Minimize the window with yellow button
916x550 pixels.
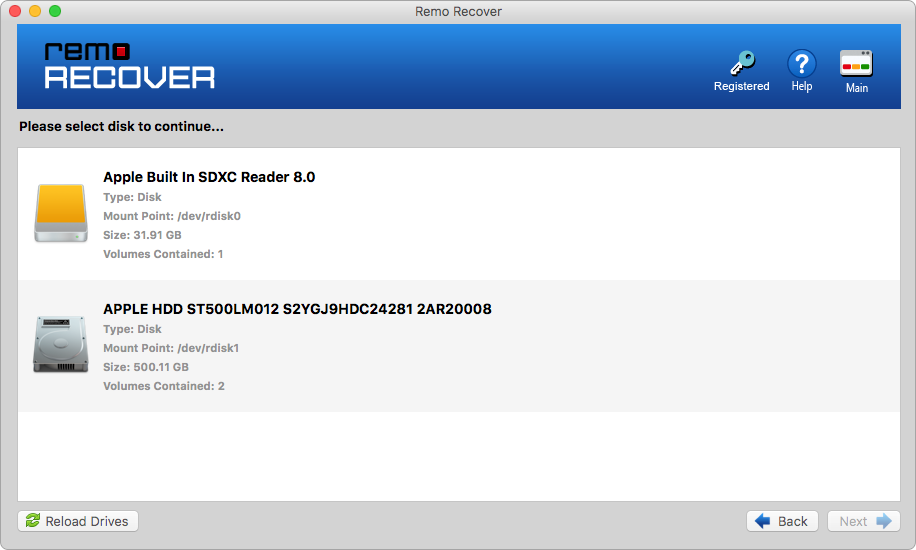pyautogui.click(x=35, y=11)
